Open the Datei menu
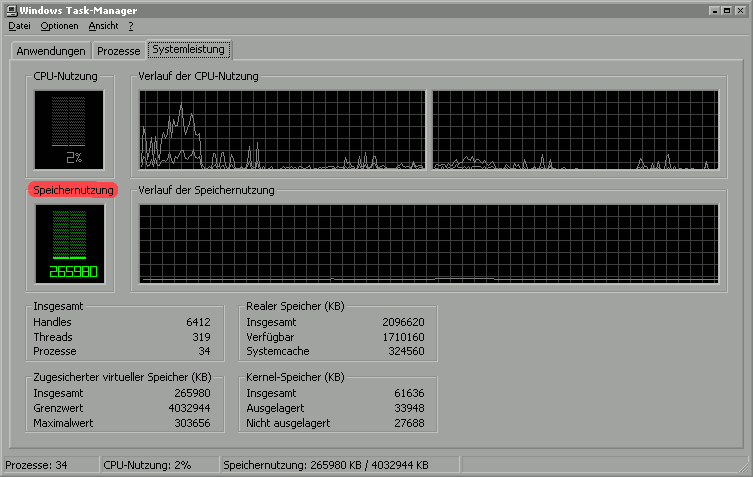The image size is (753, 477). [19, 26]
